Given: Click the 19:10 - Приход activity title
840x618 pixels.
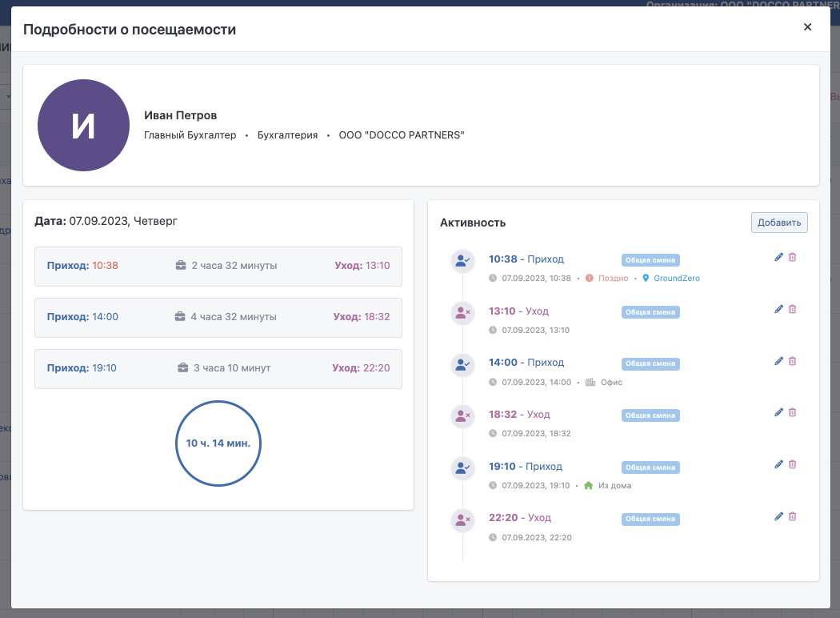Looking at the screenshot, I should pos(526,467).
